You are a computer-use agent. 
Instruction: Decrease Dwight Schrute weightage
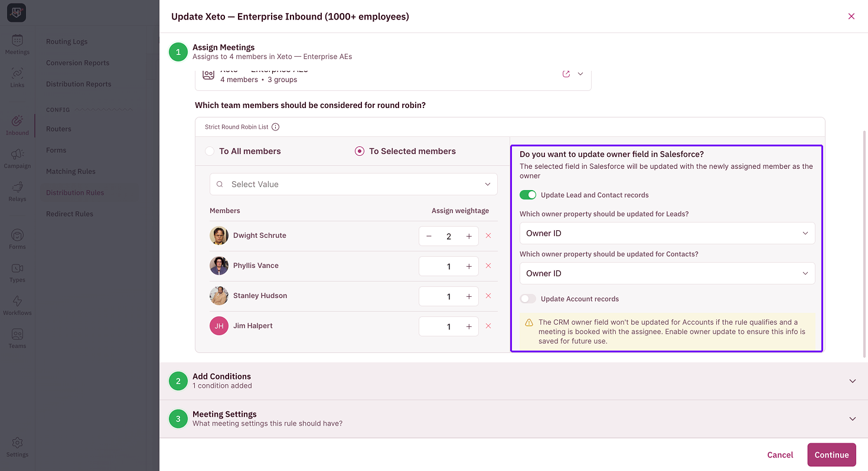pyautogui.click(x=429, y=236)
